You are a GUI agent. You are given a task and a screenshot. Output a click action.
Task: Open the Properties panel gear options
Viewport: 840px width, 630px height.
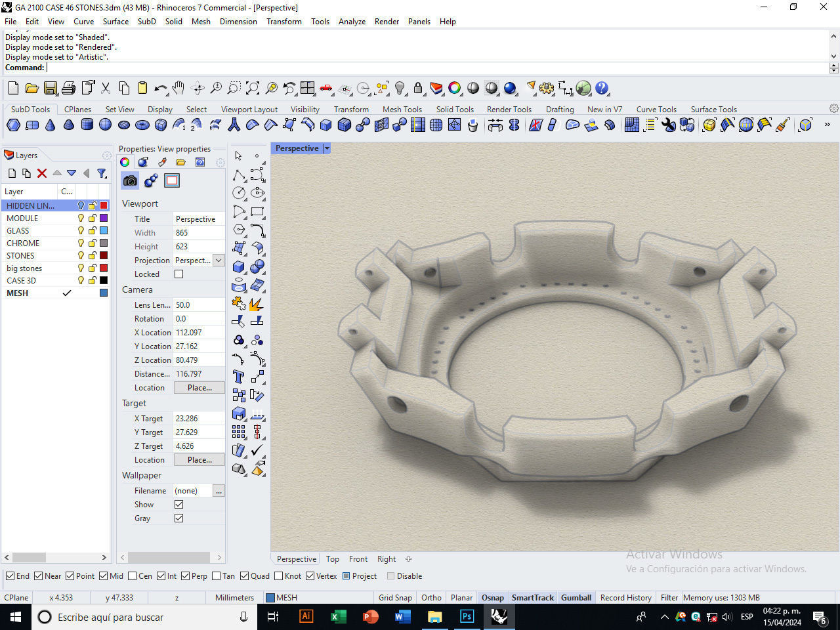tap(220, 162)
